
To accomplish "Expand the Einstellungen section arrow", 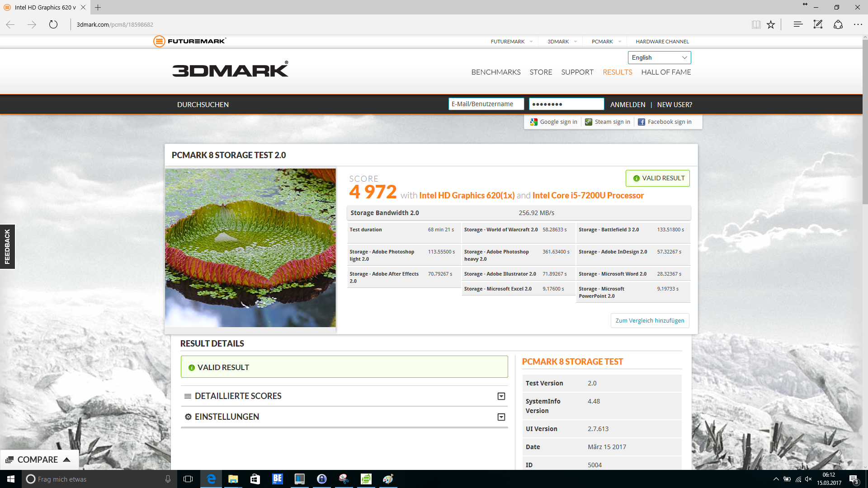I will coord(501,417).
